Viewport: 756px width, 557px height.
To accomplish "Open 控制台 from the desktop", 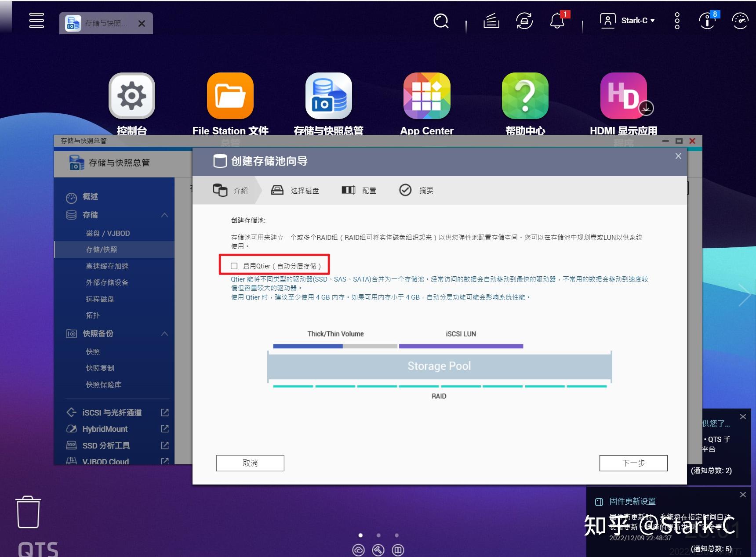I will (x=131, y=95).
